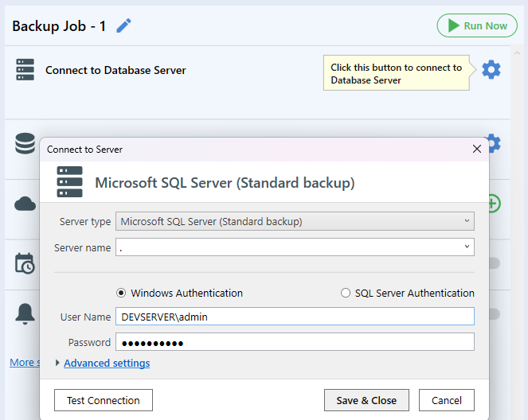The image size is (528, 420).
Task: Close the Connect to Server dialog
Action: [x=476, y=149]
